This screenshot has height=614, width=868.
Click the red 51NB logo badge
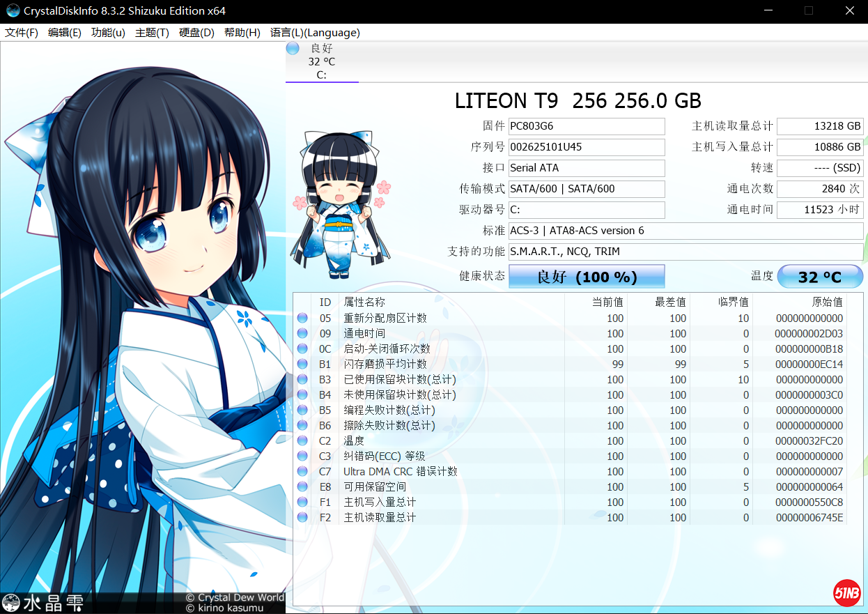click(846, 592)
